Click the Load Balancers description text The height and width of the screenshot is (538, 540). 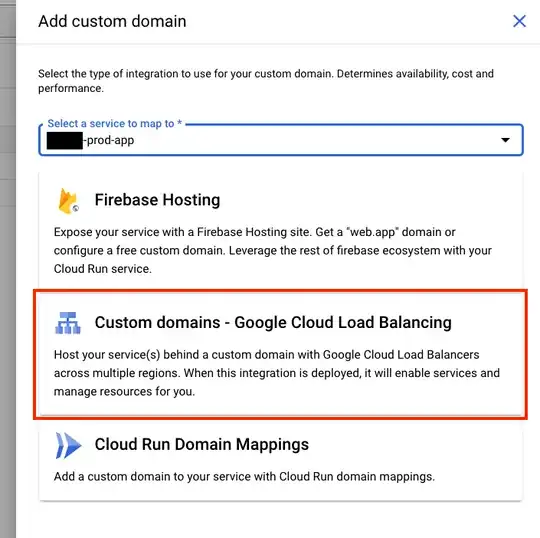(x=277, y=373)
